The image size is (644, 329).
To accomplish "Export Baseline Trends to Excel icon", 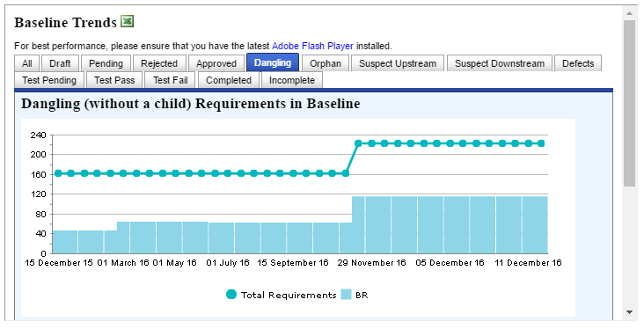I will (128, 21).
